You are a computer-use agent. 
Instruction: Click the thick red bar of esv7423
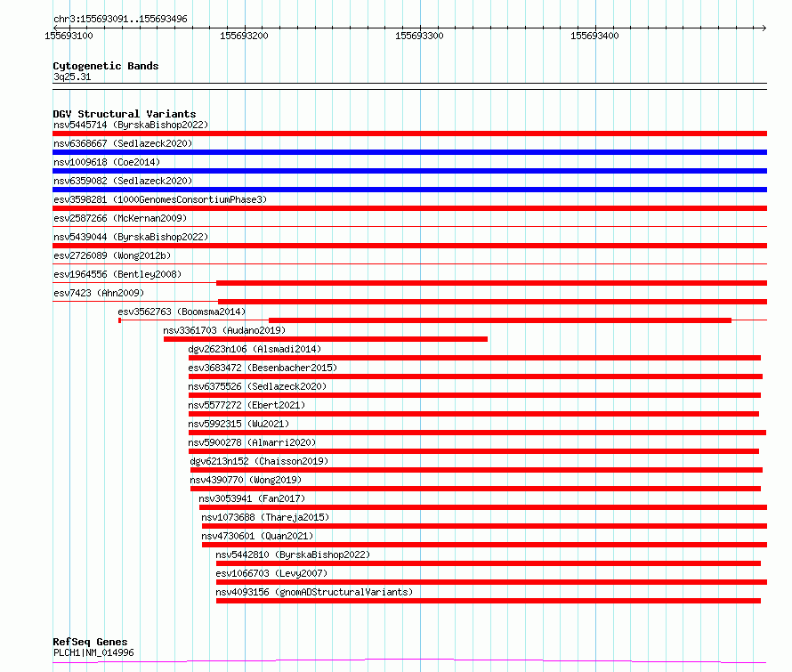tap(492, 302)
